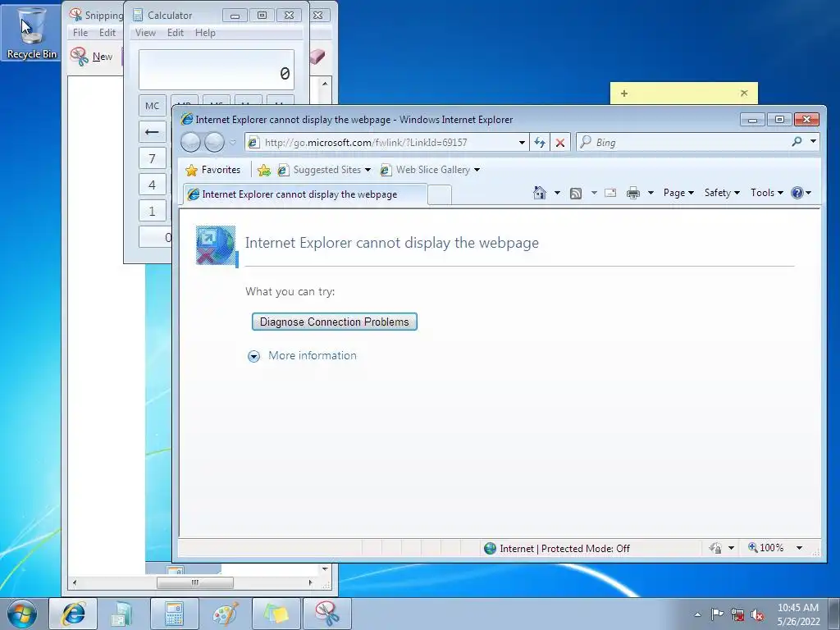Open a new blank tab button
Image resolution: width=840 pixels, height=630 pixels.
click(x=440, y=195)
